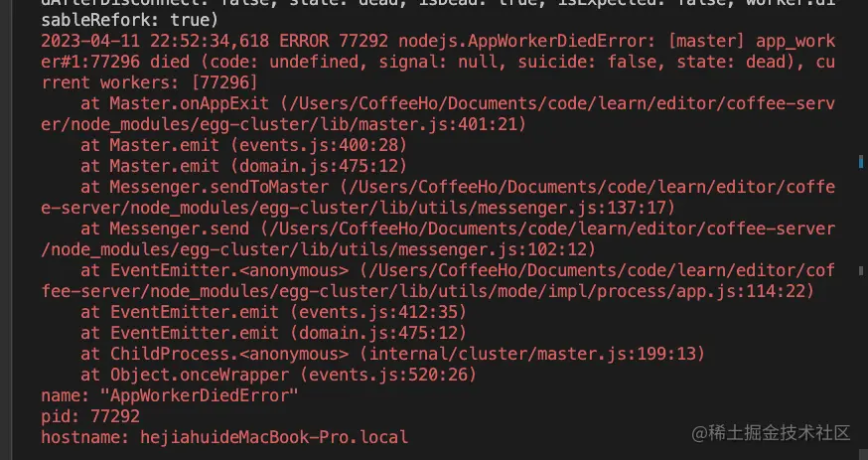Screen dimensions: 868x460
Task: Click the 'name: "AppWorkerDiedError"' line
Action: point(170,395)
